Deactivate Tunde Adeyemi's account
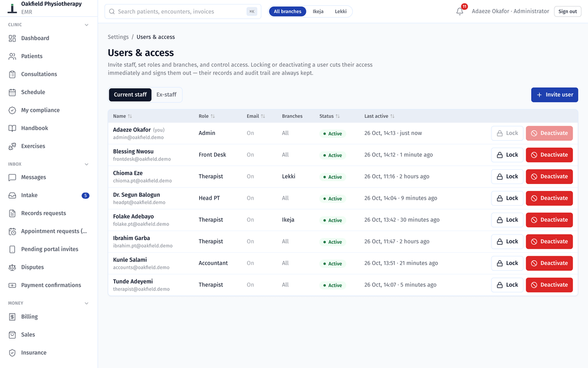Viewport: 588px width, 368px height. [x=549, y=285]
